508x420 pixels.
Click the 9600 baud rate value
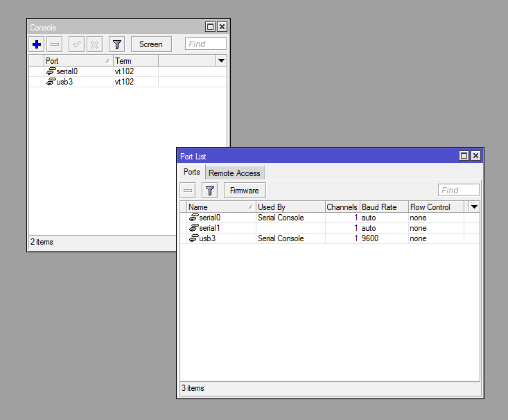(x=370, y=238)
